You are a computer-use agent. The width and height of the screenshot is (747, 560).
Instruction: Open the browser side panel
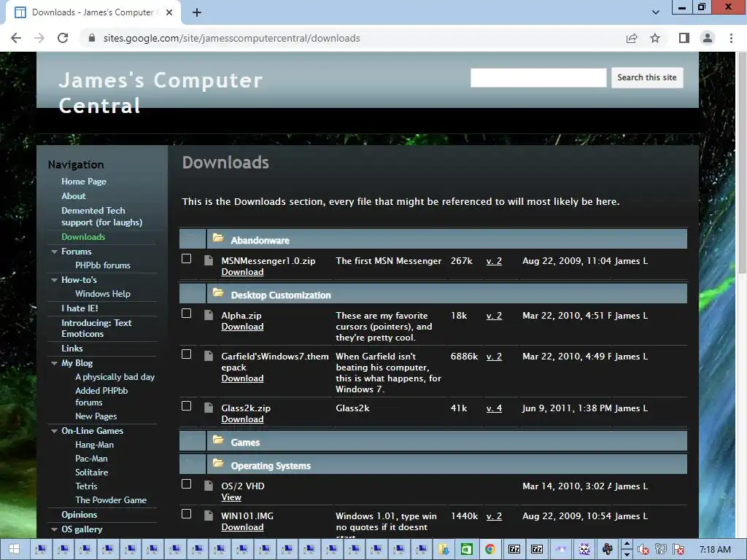pyautogui.click(x=684, y=38)
